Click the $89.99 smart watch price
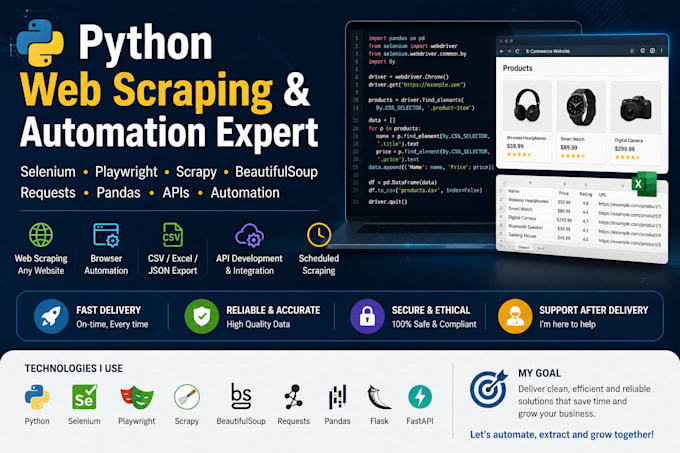The image size is (680, 453). [569, 147]
